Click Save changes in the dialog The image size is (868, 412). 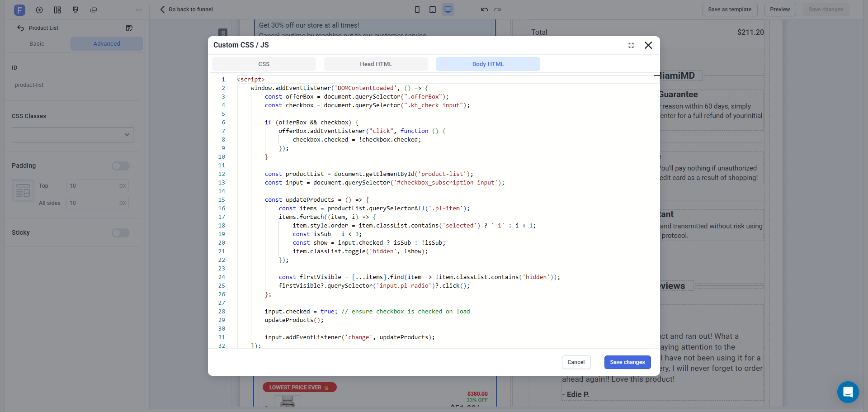coord(627,362)
